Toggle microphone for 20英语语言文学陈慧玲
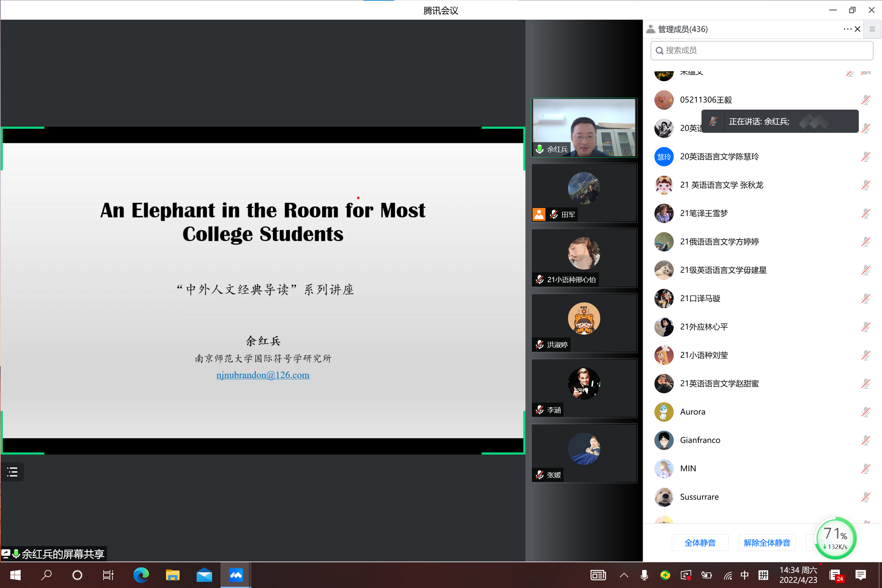 (x=866, y=157)
